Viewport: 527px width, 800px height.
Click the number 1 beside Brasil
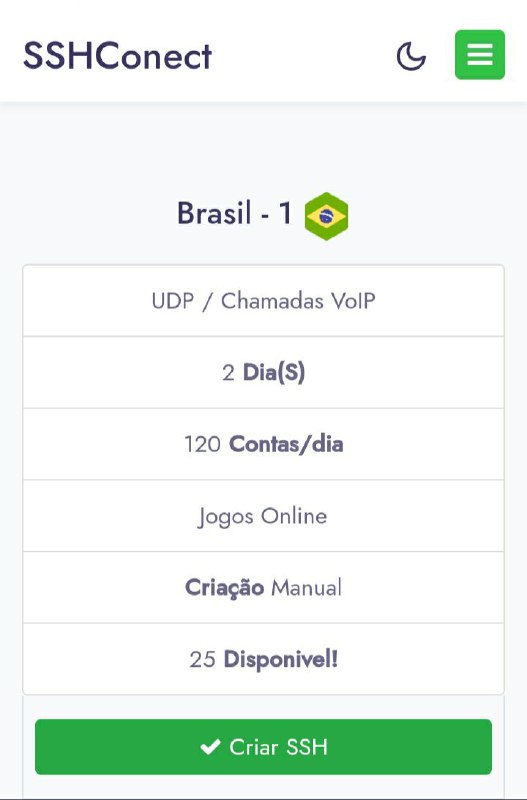pos(285,213)
